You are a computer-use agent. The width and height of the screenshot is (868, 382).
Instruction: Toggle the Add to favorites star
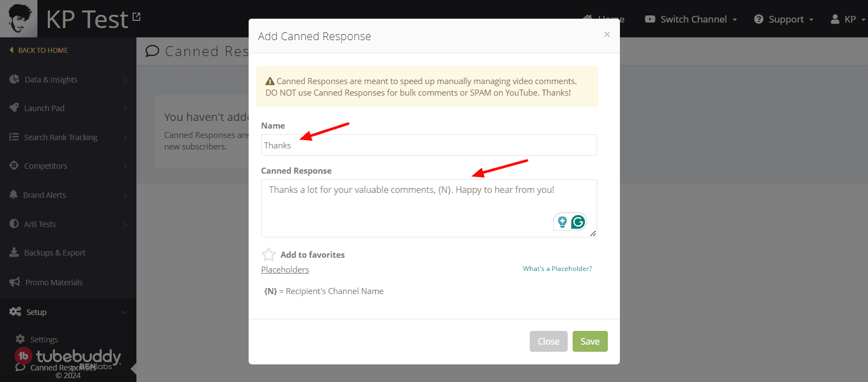point(268,254)
